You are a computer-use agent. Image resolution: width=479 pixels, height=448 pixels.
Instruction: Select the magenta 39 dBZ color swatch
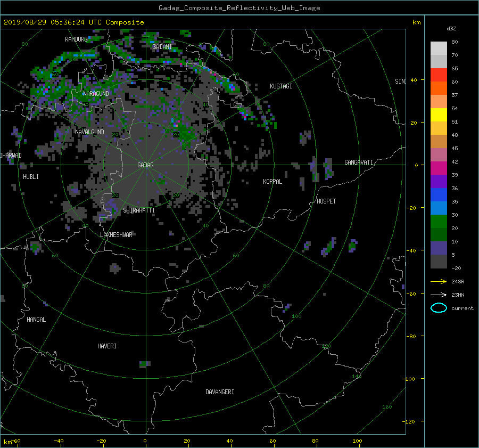[x=439, y=168]
